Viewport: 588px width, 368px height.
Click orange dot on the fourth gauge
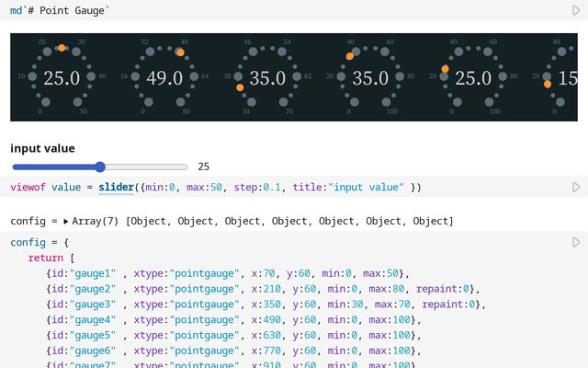350,56
